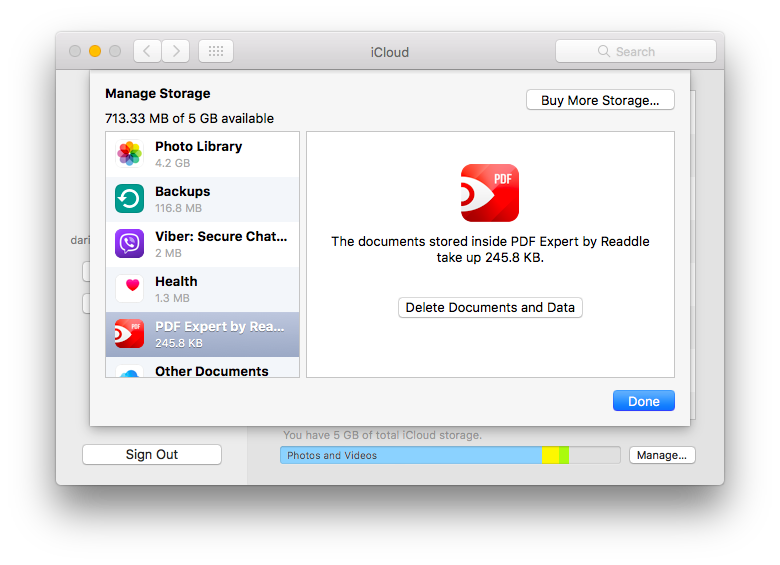The width and height of the screenshot is (780, 565).
Task: Click the large PDF Expert icon in detail pane
Action: (x=490, y=192)
